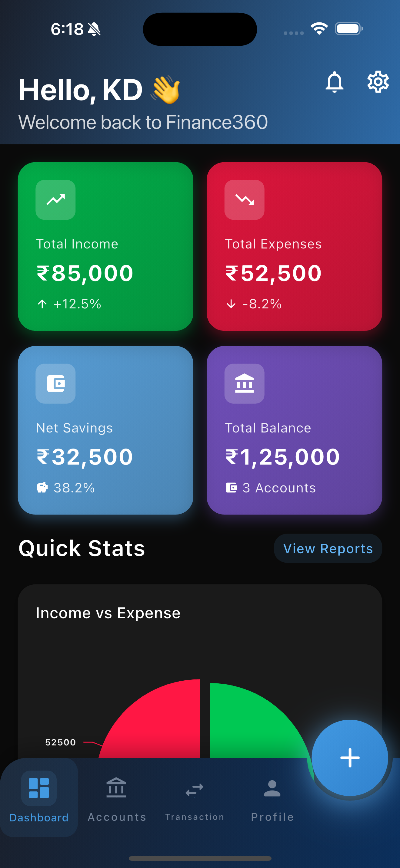Open the Profile tab

click(x=272, y=798)
